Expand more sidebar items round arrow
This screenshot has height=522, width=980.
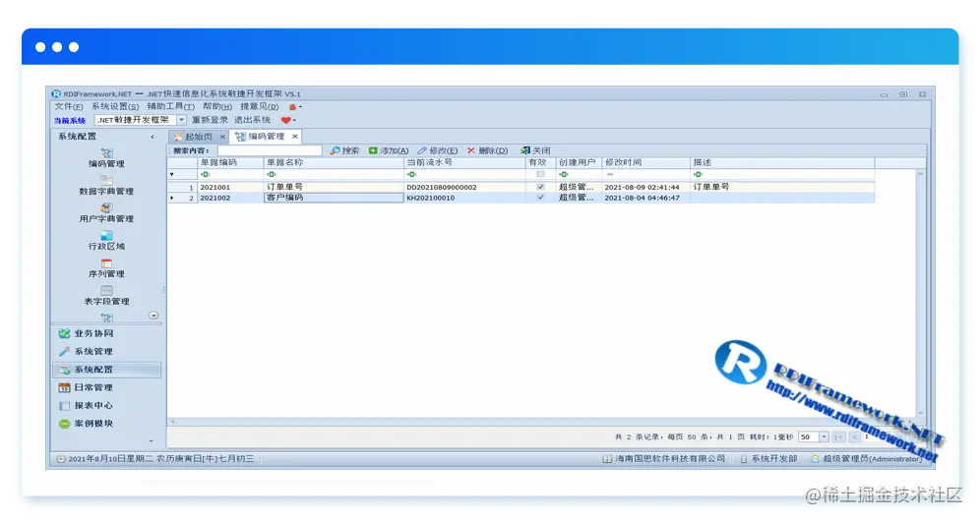(x=153, y=316)
